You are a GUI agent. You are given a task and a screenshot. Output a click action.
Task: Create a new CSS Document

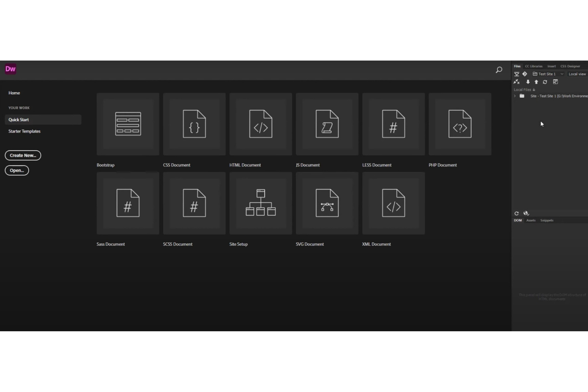coord(194,124)
